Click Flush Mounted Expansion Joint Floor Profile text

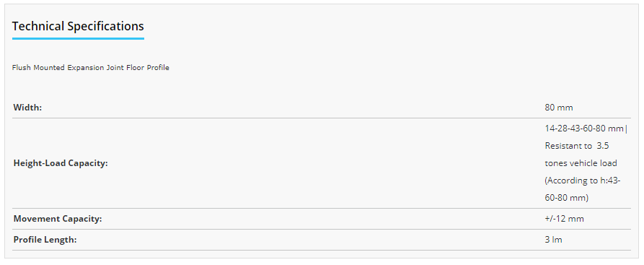[x=91, y=67]
